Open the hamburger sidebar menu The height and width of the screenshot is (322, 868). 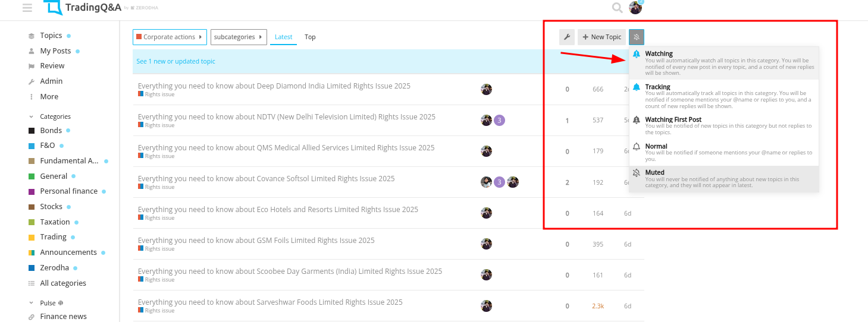pyautogui.click(x=27, y=8)
